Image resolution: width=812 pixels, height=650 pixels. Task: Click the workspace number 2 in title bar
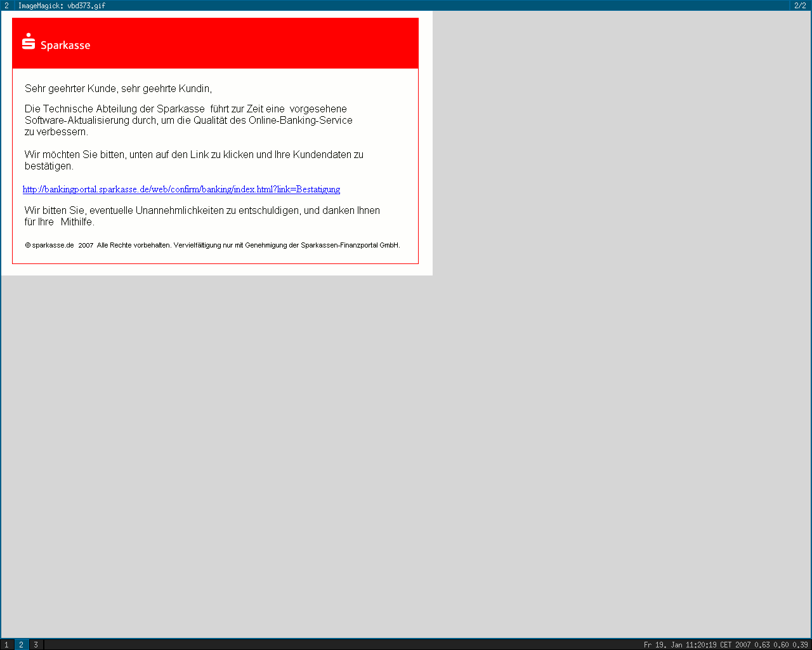pyautogui.click(x=7, y=6)
